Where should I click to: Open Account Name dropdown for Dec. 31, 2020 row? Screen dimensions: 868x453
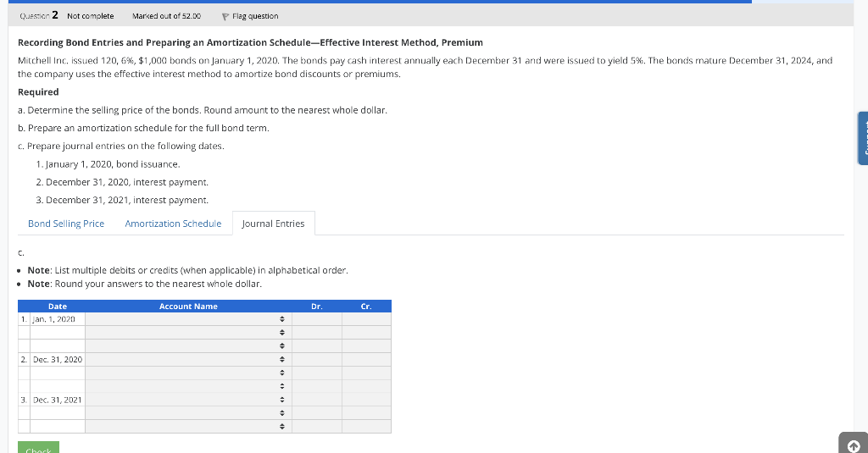pyautogui.click(x=188, y=360)
